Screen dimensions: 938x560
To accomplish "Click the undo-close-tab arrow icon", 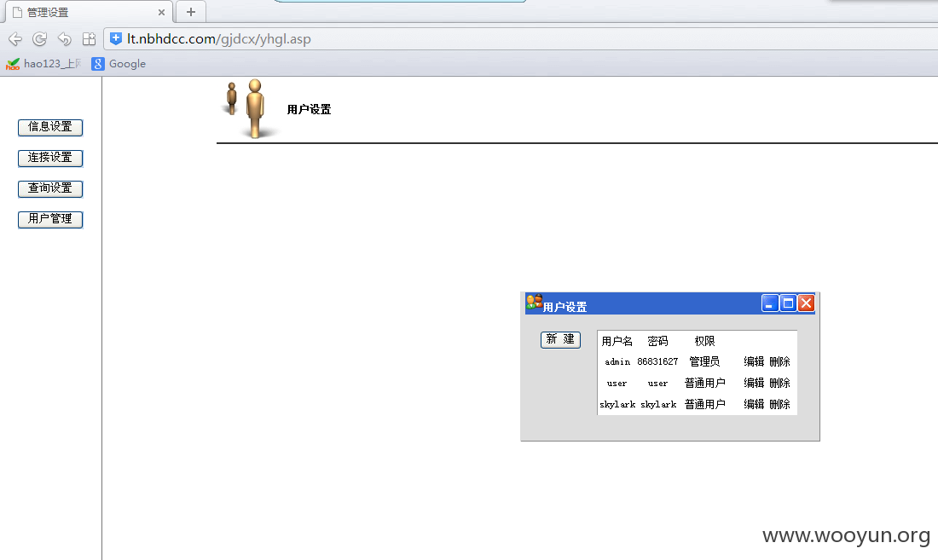I will (65, 39).
